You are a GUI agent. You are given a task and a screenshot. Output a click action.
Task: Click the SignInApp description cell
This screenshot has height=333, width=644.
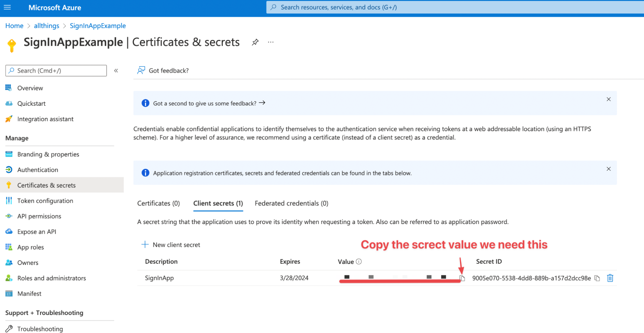point(159,278)
